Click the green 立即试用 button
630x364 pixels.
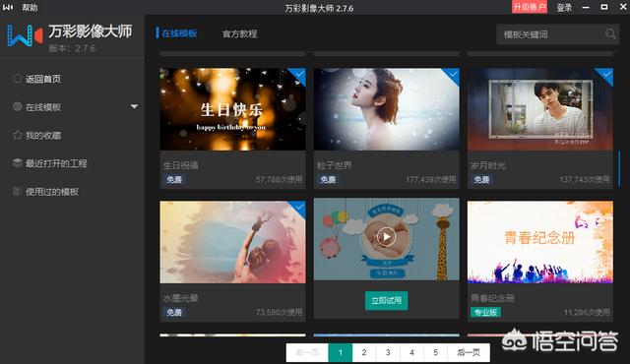point(386,300)
